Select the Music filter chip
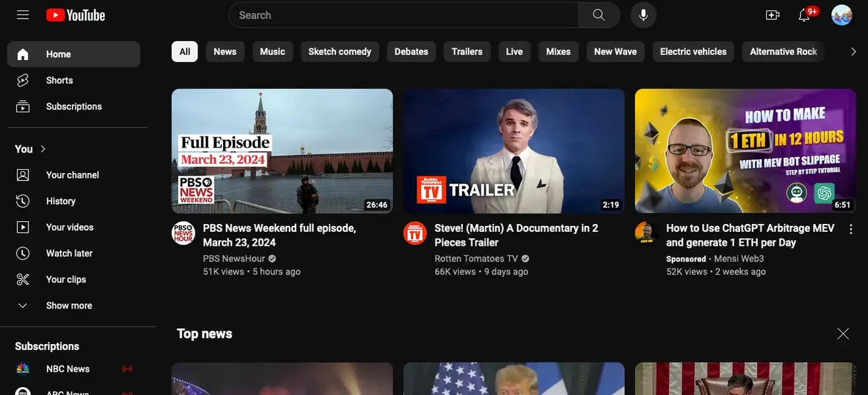The width and height of the screenshot is (868, 395). point(273,52)
